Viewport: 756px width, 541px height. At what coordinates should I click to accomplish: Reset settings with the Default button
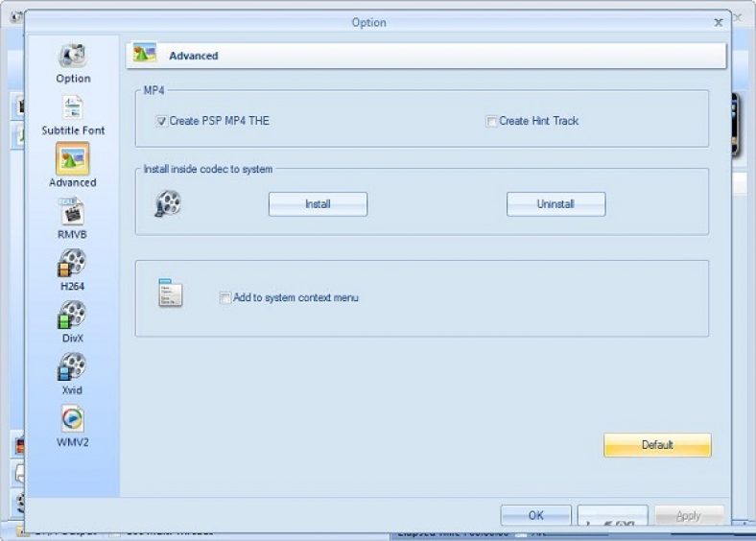pos(657,444)
